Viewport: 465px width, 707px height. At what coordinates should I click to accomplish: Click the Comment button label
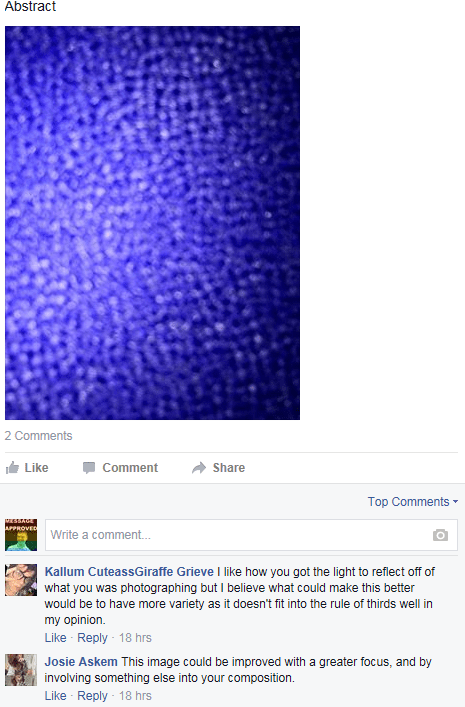(x=130, y=468)
